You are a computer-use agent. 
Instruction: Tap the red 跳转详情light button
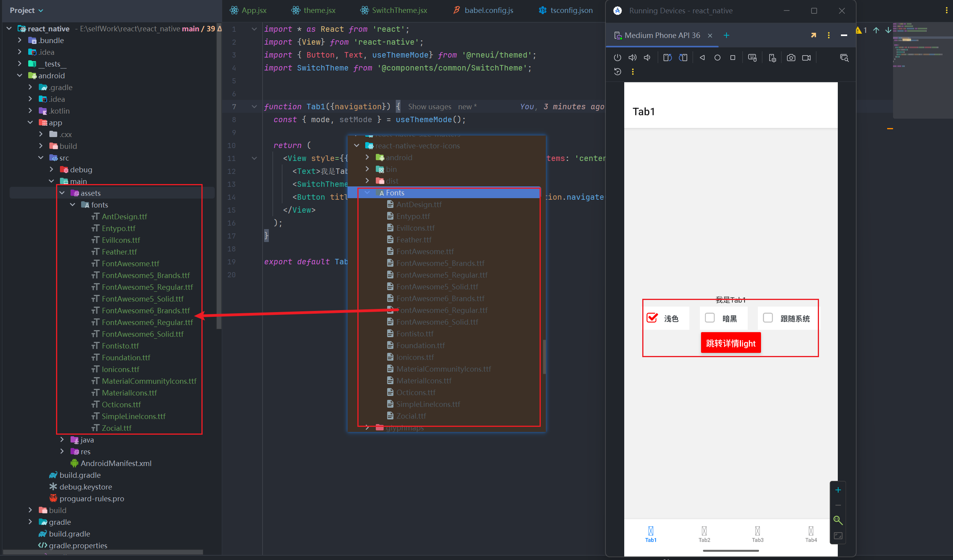(731, 343)
